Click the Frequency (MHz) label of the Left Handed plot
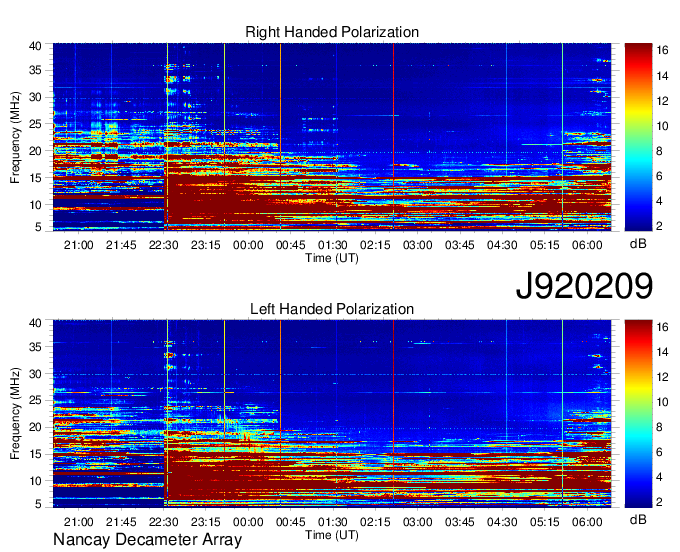Screen dimensions: 680x552 click(15, 414)
